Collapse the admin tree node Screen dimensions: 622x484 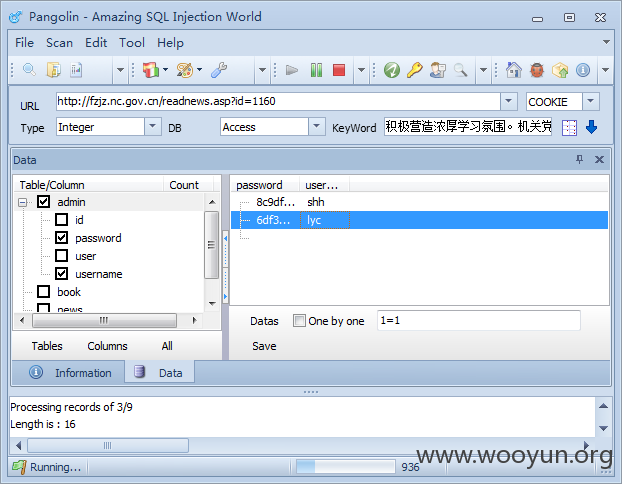click(22, 202)
